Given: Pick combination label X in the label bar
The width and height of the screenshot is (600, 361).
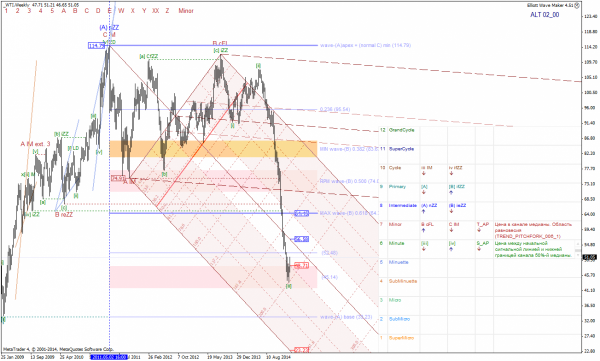Looking at the screenshot, I should [133, 11].
